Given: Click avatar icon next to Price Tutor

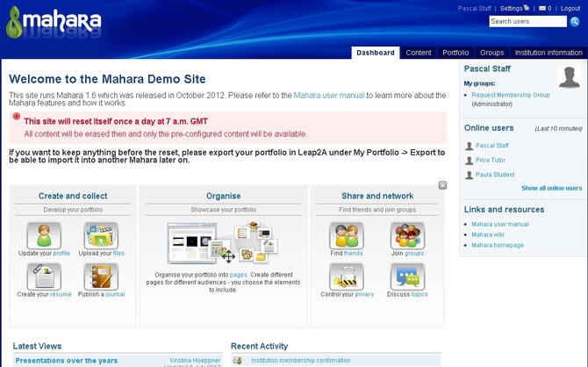Looking at the screenshot, I should click(470, 161).
